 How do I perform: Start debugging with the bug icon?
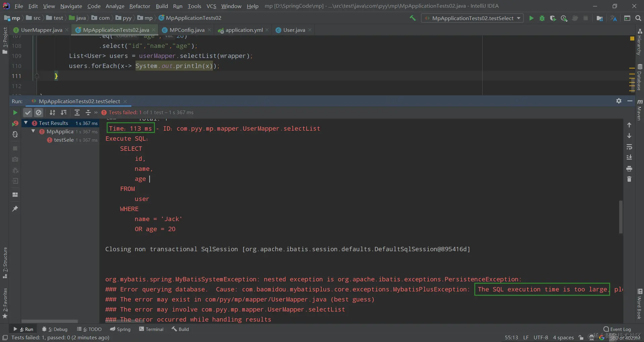(542, 18)
